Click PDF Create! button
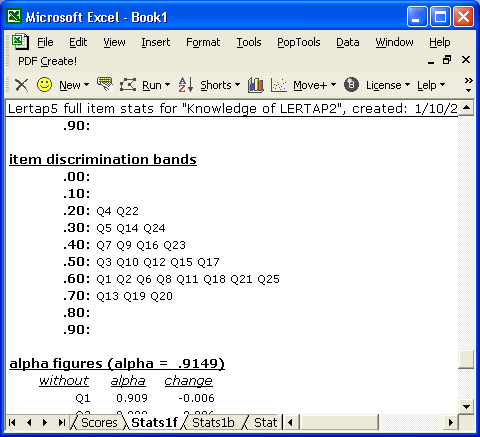Viewport: 480px width, 437px height. [x=47, y=61]
